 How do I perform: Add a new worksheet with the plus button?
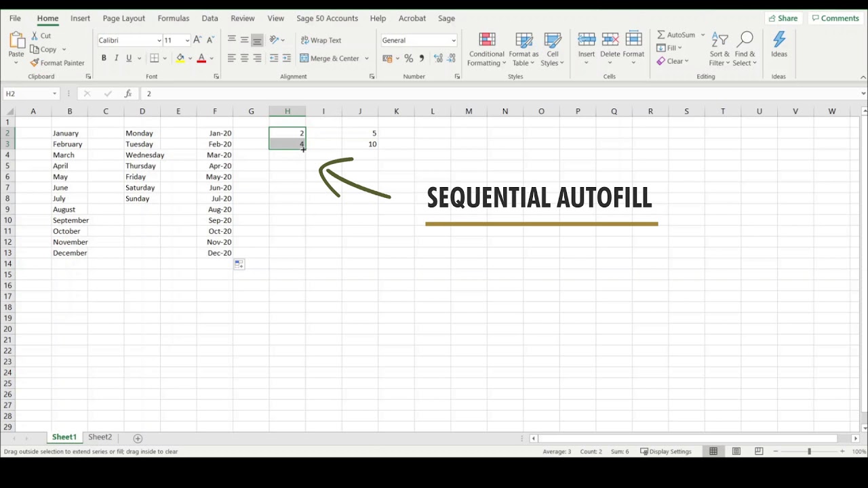pyautogui.click(x=138, y=438)
